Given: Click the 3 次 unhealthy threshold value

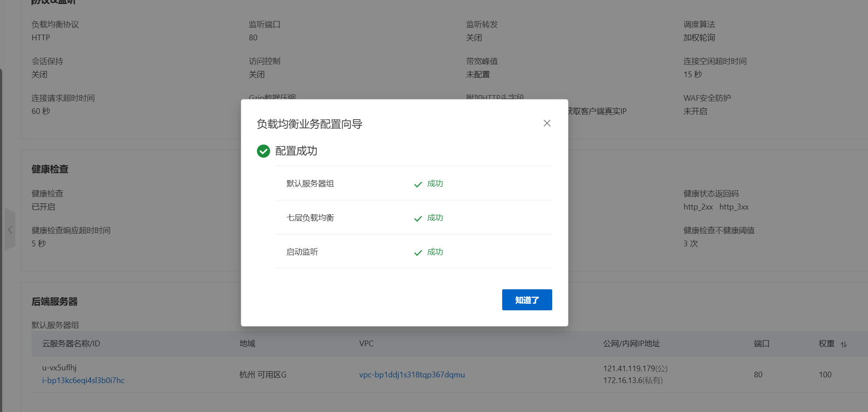Looking at the screenshot, I should (690, 244).
